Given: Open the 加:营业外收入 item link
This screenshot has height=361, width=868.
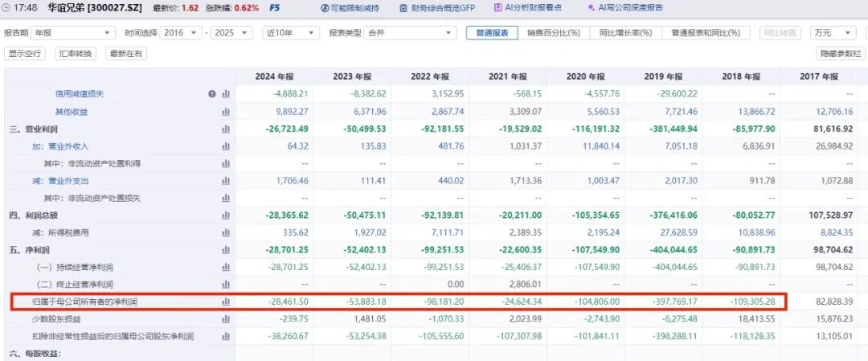Looking at the screenshot, I should (x=60, y=146).
